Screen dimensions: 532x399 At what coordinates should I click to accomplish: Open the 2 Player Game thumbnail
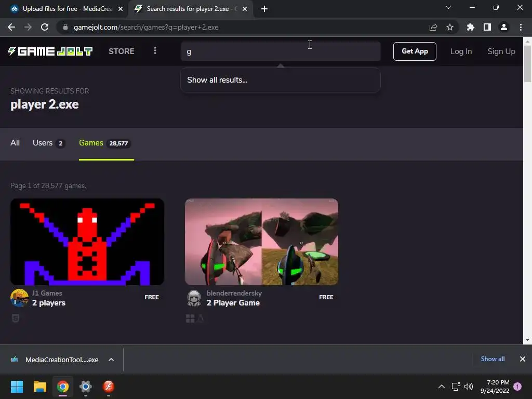pyautogui.click(x=262, y=242)
